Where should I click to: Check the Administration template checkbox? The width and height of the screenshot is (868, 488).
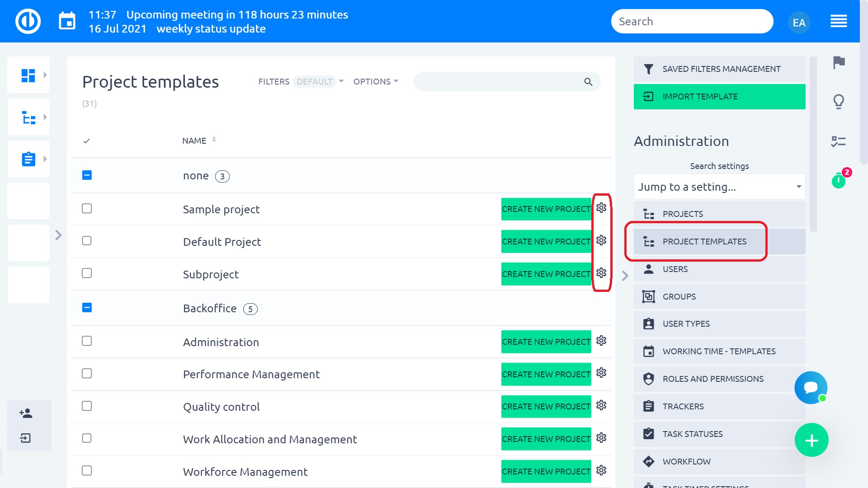pos(87,341)
